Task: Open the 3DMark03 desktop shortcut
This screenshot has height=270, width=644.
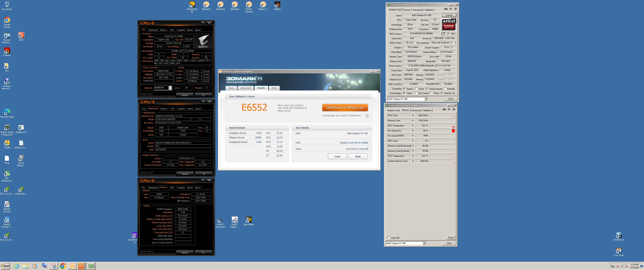Action: click(x=206, y=6)
